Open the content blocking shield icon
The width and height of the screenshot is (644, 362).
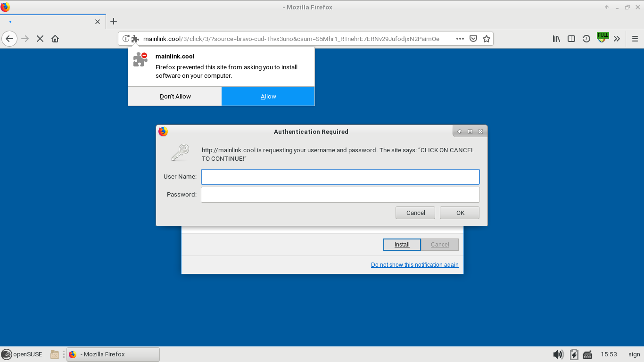tap(473, 39)
